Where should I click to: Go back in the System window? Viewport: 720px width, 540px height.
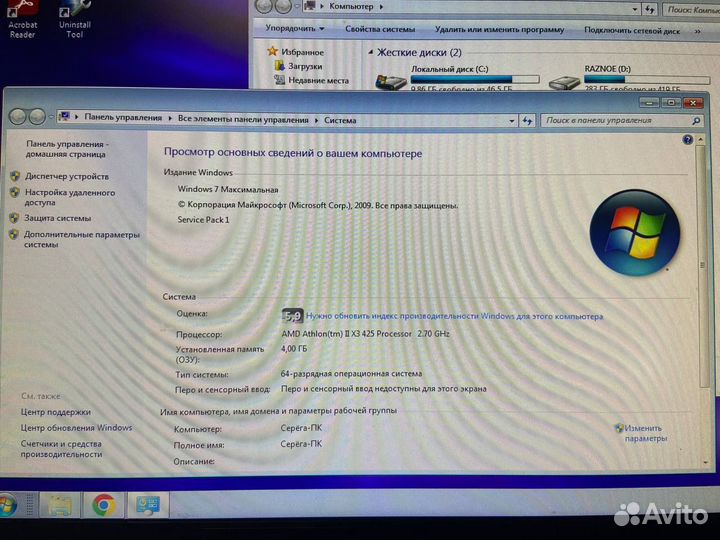pyautogui.click(x=17, y=117)
